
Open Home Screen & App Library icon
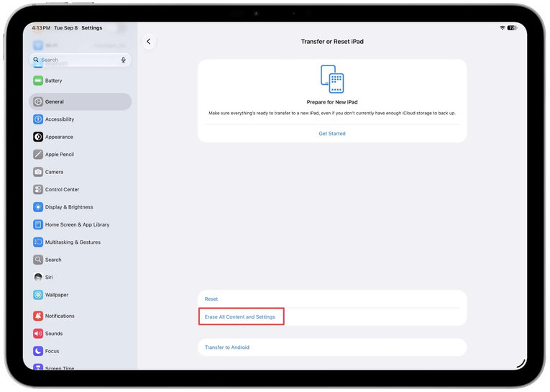pyautogui.click(x=38, y=224)
